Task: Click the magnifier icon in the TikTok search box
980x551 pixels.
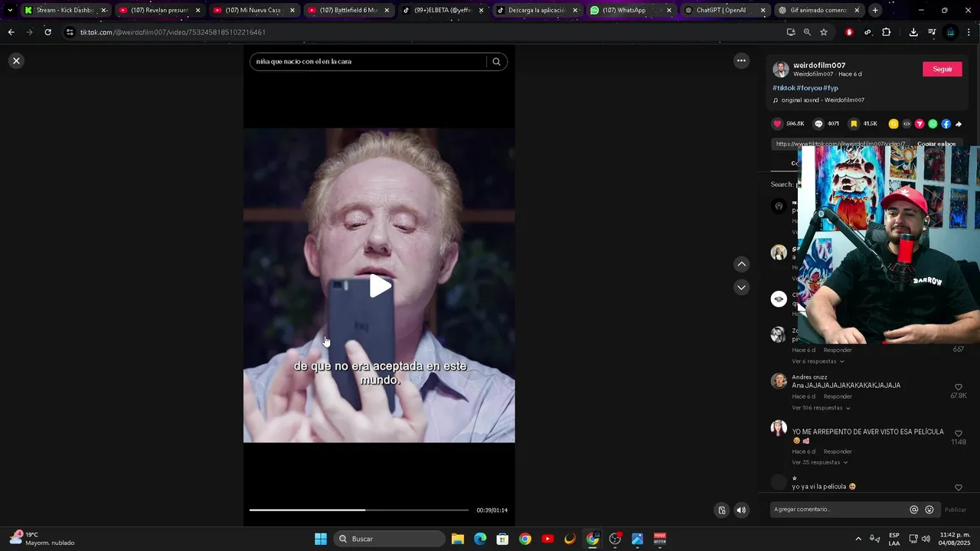Action: (496, 62)
